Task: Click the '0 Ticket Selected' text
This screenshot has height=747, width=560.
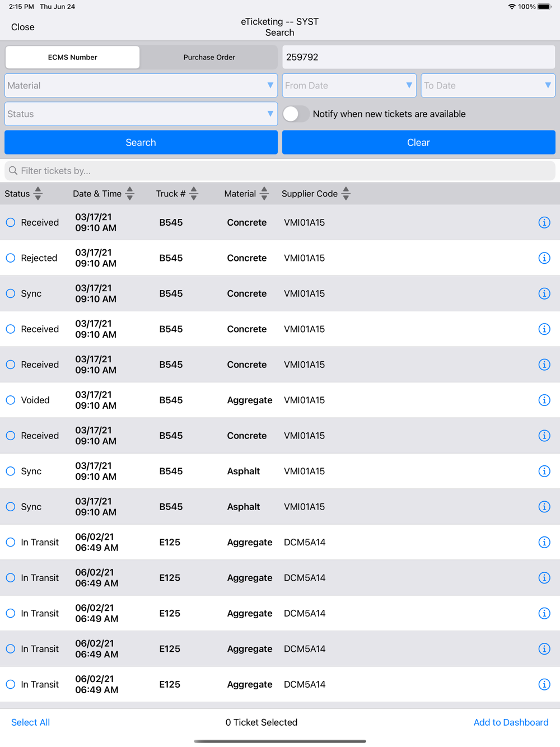Action: (x=262, y=722)
